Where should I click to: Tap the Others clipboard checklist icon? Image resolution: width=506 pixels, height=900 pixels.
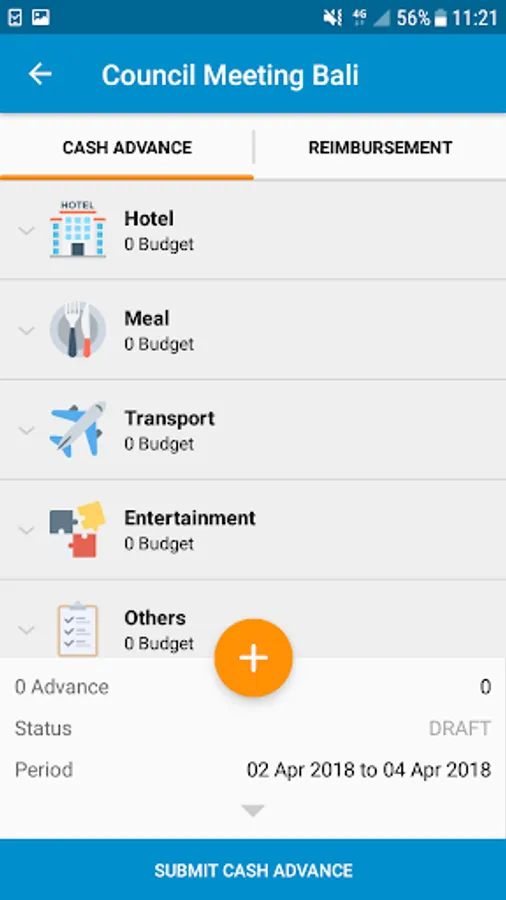77,629
